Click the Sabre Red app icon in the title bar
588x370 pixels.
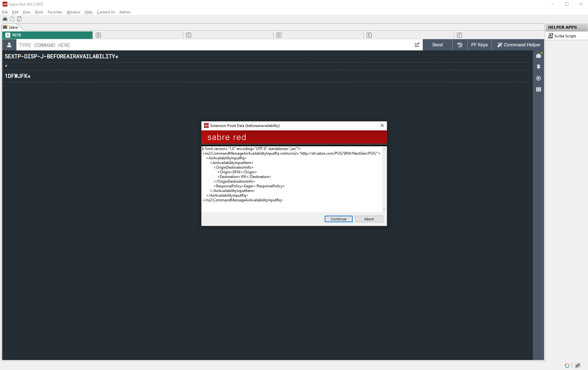click(5, 4)
